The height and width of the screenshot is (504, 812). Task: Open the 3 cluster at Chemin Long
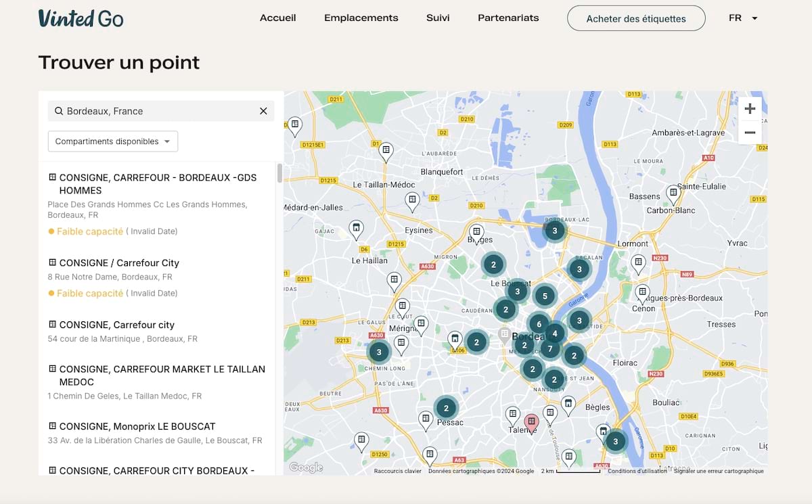point(379,352)
